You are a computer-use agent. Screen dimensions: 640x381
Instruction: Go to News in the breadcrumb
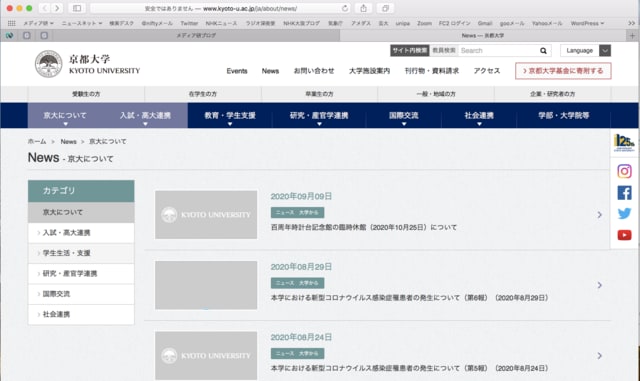point(69,142)
